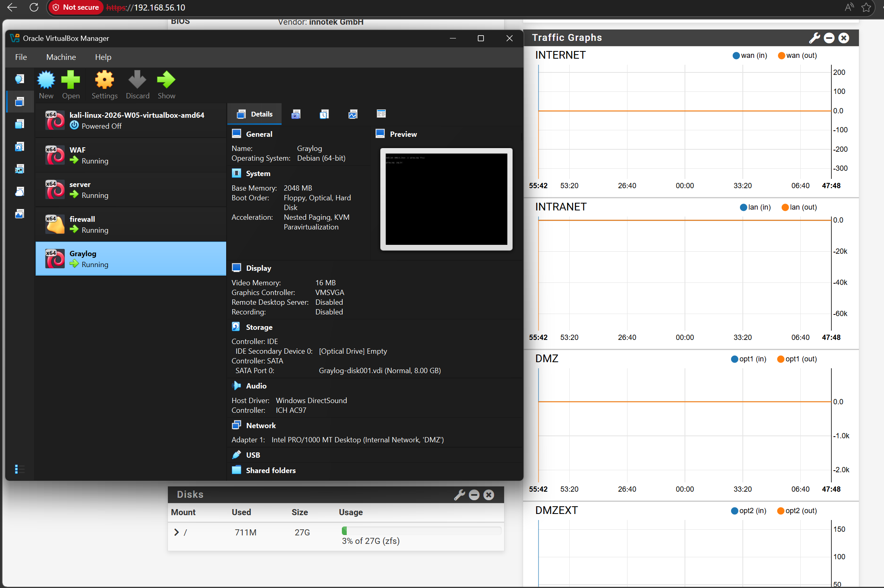Viewport: 884px width, 588px height.
Task: Open the Machine menu
Action: click(x=61, y=57)
